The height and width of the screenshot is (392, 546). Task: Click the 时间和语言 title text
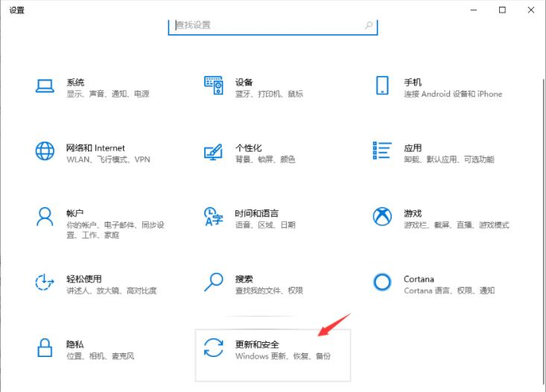click(x=257, y=213)
